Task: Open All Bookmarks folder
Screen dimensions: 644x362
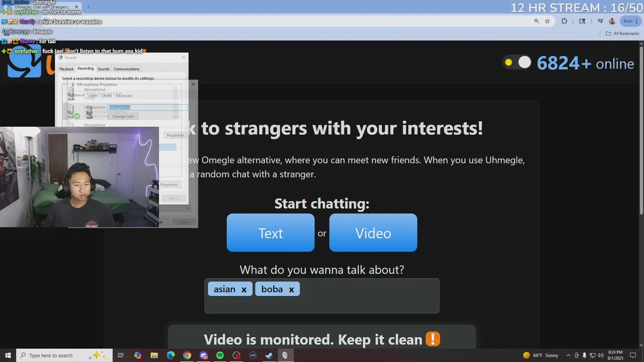Action: coord(622,33)
